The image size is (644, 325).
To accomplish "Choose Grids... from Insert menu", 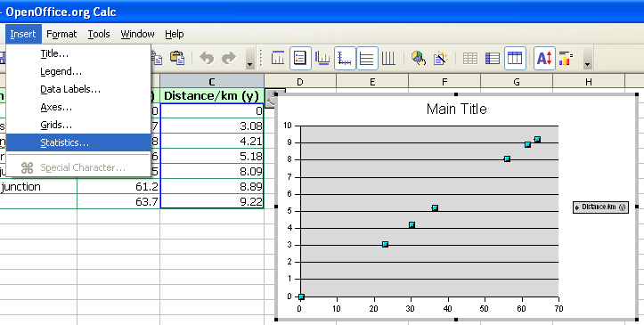I will [78, 125].
